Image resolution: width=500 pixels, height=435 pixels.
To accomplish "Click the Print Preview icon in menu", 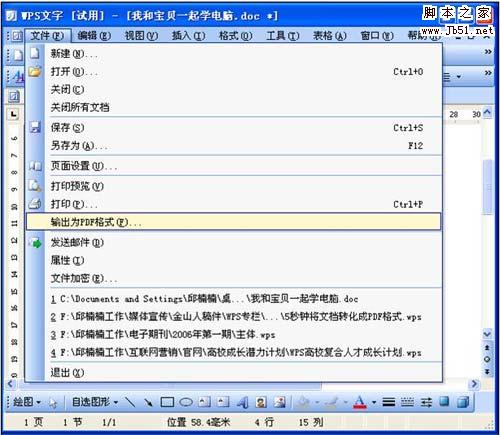I will [35, 185].
